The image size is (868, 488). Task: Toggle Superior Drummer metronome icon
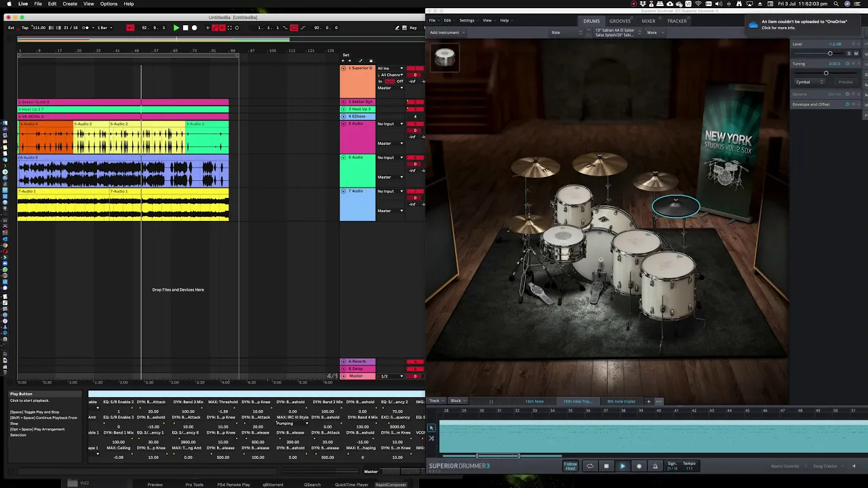pyautogui.click(x=655, y=466)
